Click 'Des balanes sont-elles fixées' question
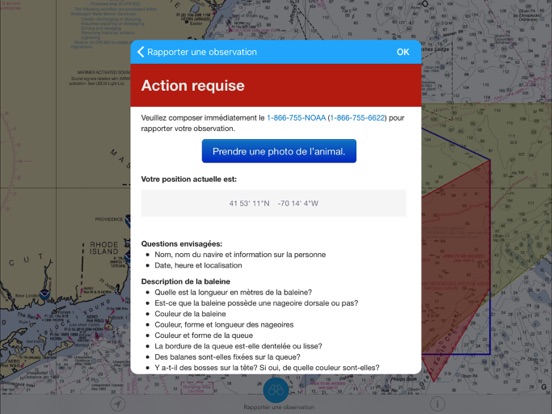 pyautogui.click(x=227, y=357)
